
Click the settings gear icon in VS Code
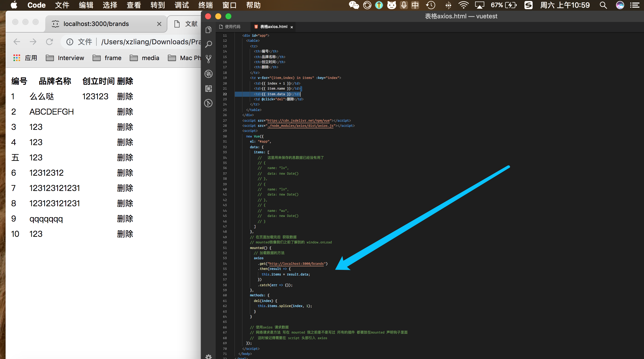tap(209, 356)
